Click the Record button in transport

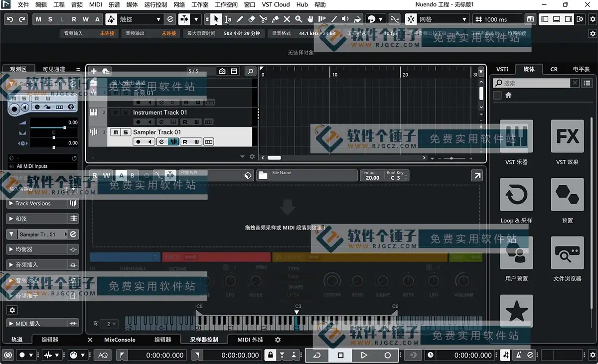[x=388, y=355]
